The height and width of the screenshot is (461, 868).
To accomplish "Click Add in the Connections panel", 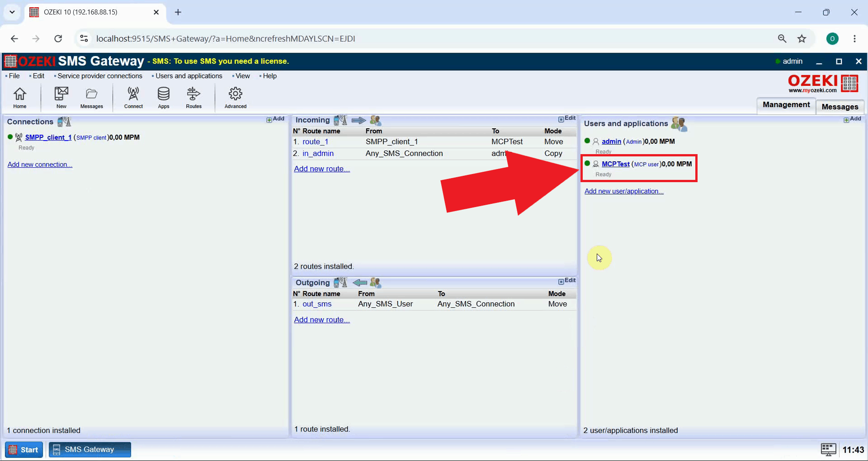I will [275, 119].
